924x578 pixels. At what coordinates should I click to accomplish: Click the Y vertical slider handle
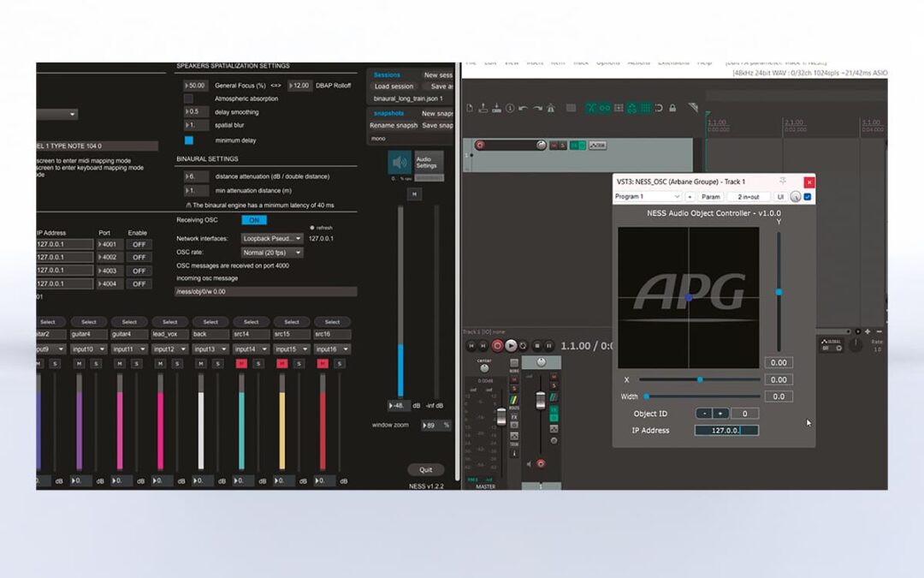pos(779,292)
